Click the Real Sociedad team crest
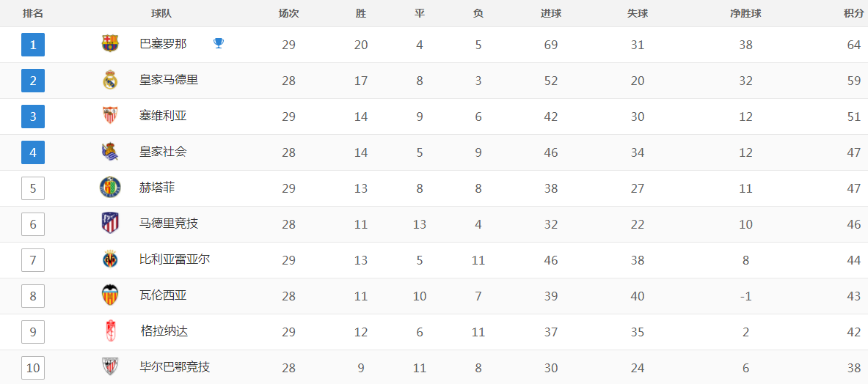This screenshot has width=868, height=384. click(x=110, y=152)
